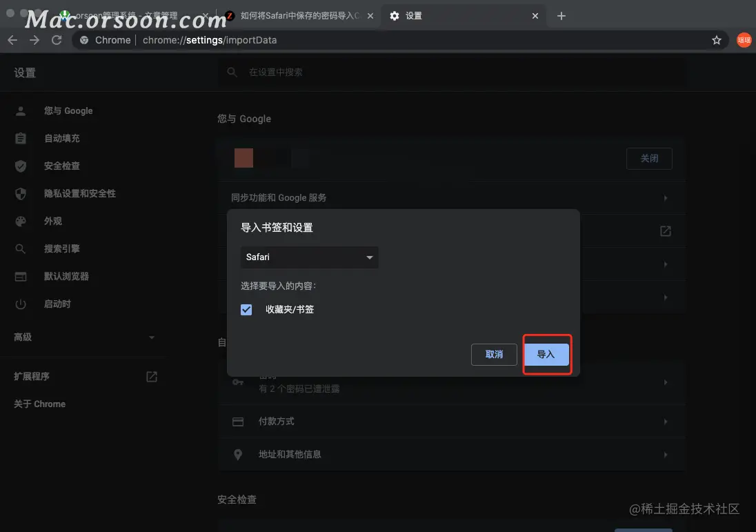Click the address bar URL
This screenshot has width=756, height=532.
point(210,40)
